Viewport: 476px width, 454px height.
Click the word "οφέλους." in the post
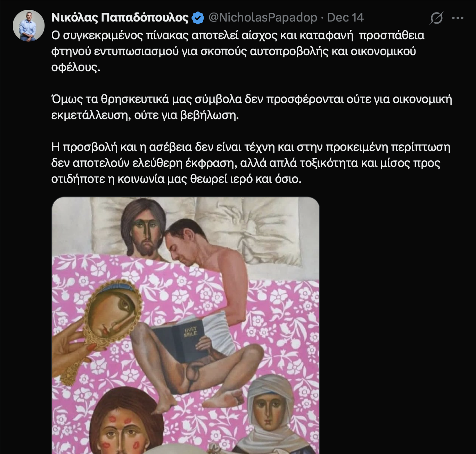tap(76, 67)
